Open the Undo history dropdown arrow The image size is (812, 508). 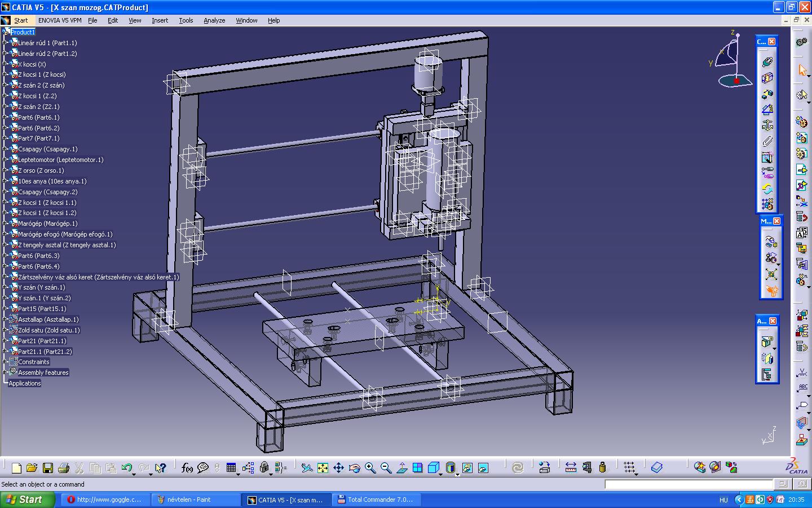[134, 473]
